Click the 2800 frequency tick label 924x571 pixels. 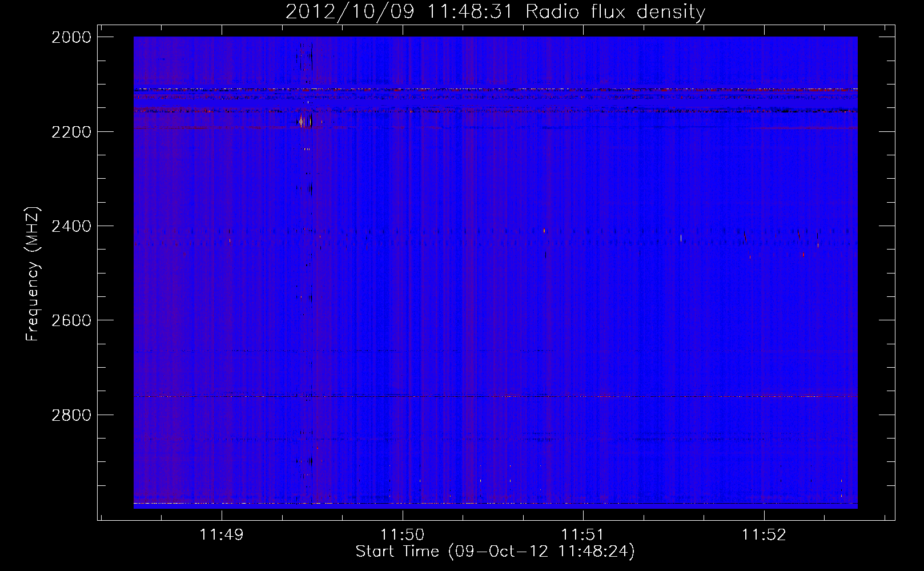pos(71,415)
